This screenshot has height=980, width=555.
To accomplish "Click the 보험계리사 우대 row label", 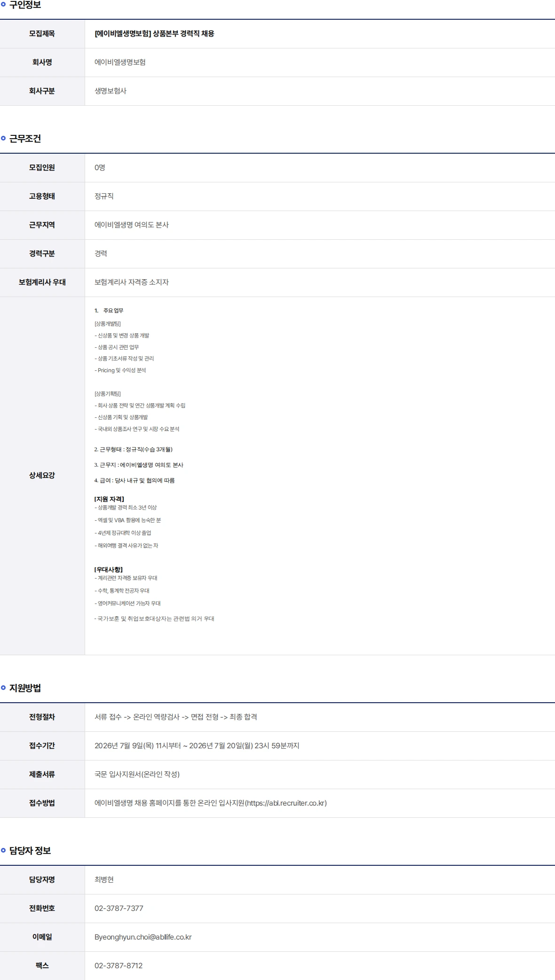I will coord(42,282).
